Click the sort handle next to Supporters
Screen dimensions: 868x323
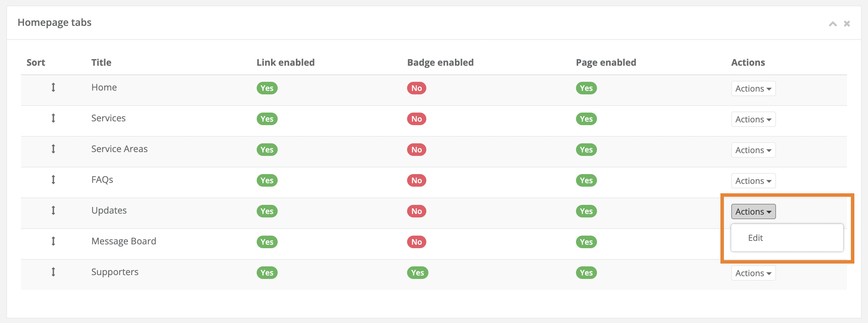[53, 272]
